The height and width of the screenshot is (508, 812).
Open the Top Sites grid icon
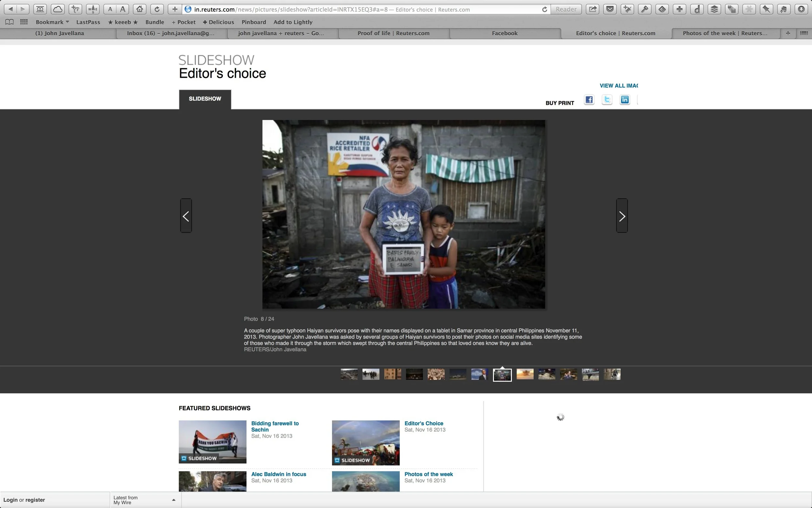coord(23,22)
